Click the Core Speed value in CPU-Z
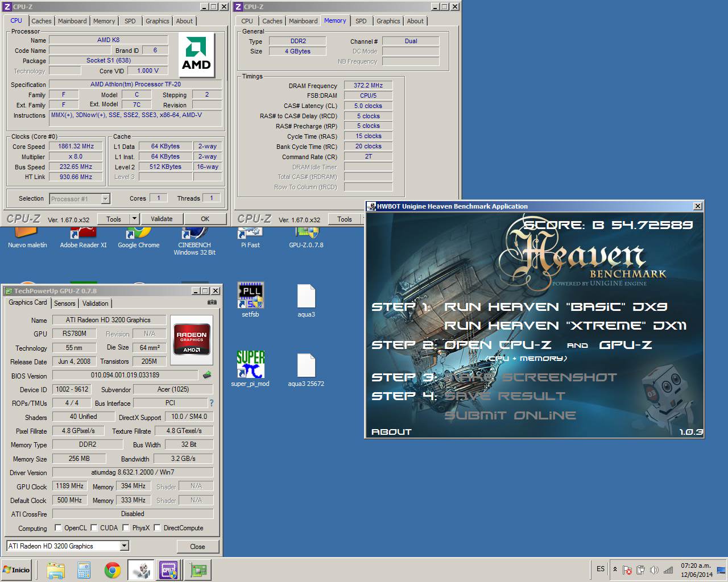 click(x=76, y=146)
